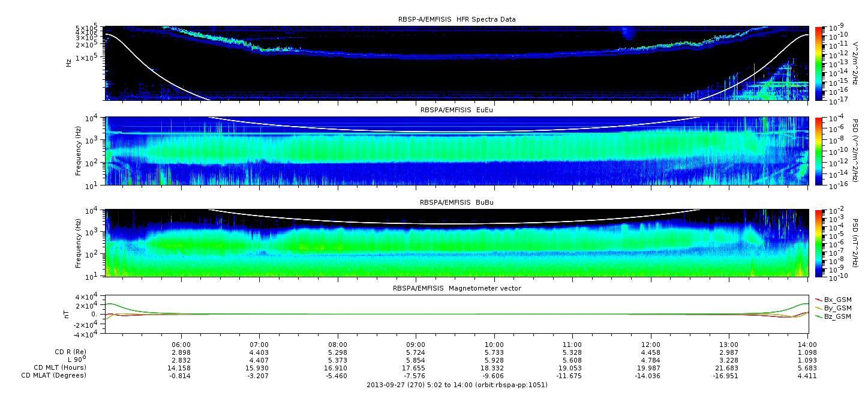Viewport: 868px width, 395px height.
Task: Click the 06:00 time axis label
Action: point(181,345)
